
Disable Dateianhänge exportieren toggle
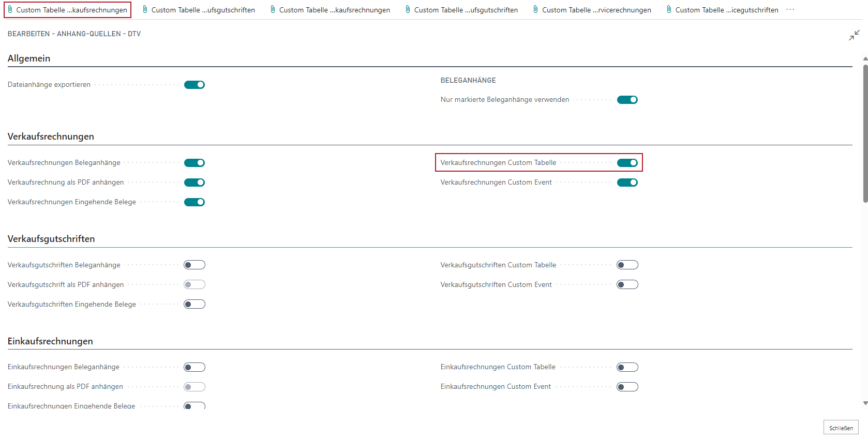pos(194,85)
